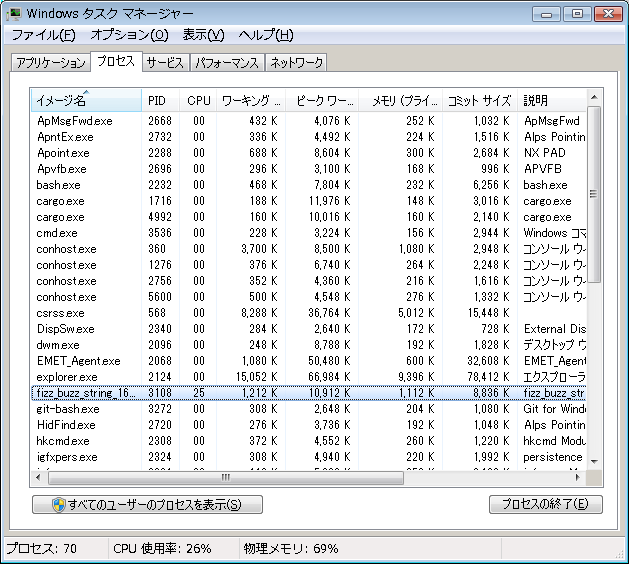Select the cmd.exe process
Screen dimensions: 629x564
[308, 233]
